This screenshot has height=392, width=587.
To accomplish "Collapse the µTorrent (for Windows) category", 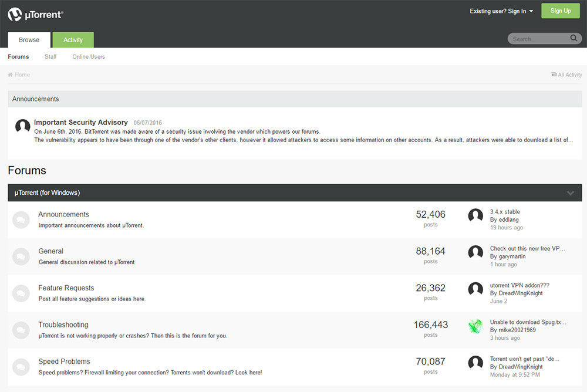I will point(570,193).
